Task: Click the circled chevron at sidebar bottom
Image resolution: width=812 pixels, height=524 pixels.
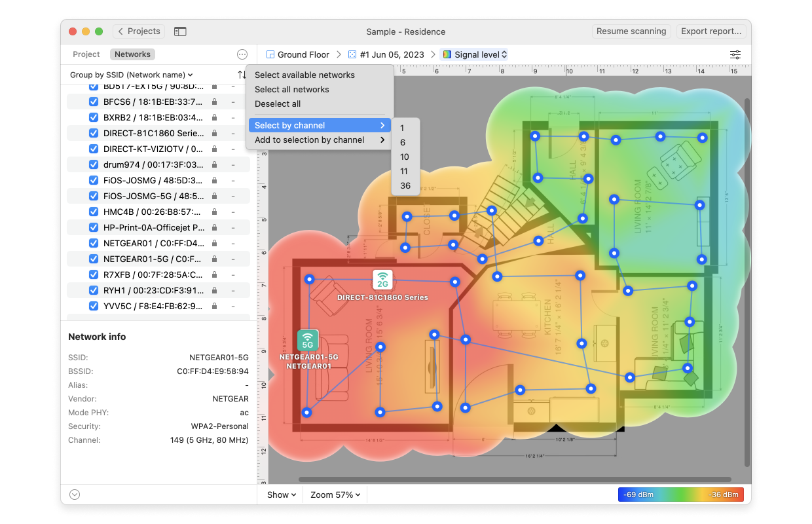Action: tap(74, 495)
